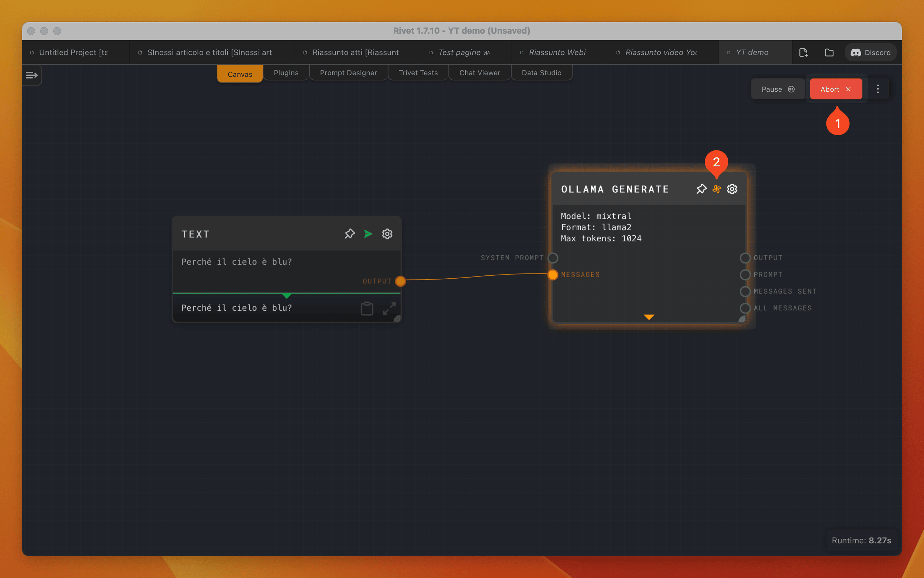Open the Discord link button

tap(870, 52)
